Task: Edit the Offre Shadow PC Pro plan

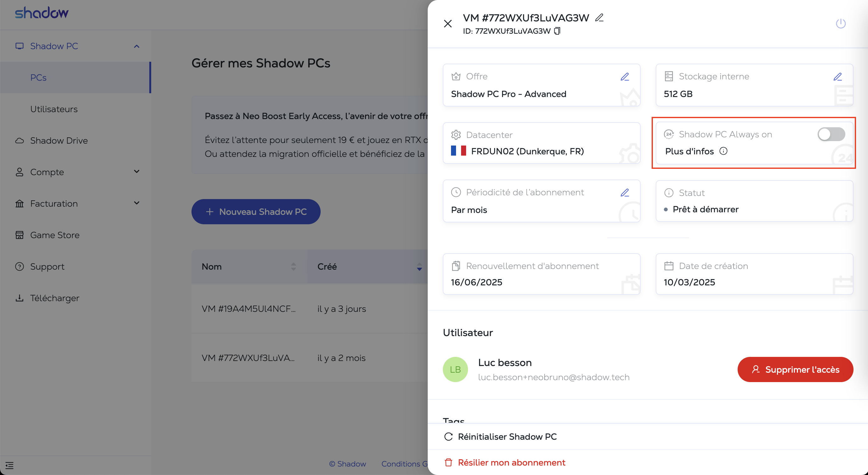Action: 625,77
